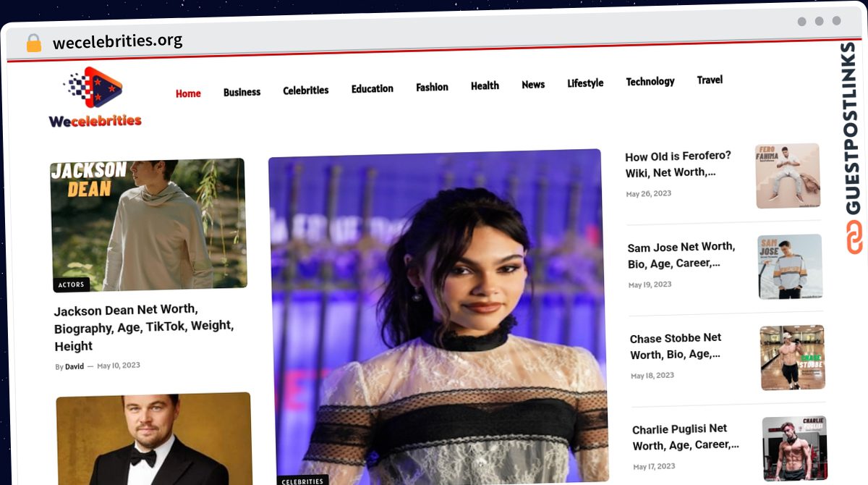Open the tuxedo man article thumbnail
The image size is (868, 485).
pyautogui.click(x=154, y=439)
